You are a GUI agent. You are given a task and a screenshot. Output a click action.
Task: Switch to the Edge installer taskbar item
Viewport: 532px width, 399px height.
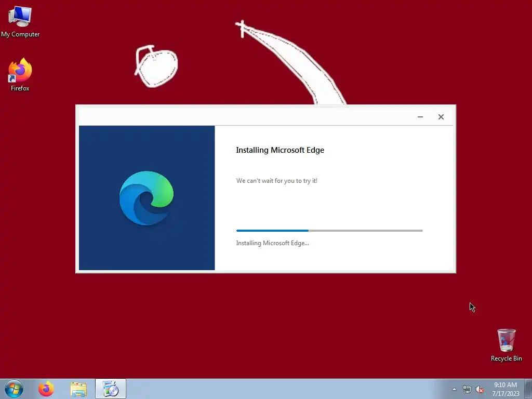click(x=111, y=389)
